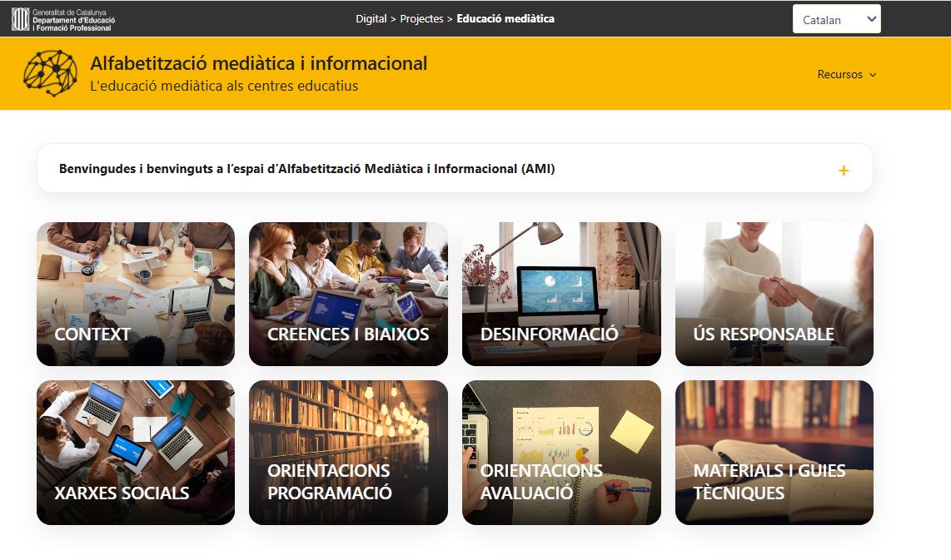Open the XARXES SOCIALS tile

click(136, 453)
